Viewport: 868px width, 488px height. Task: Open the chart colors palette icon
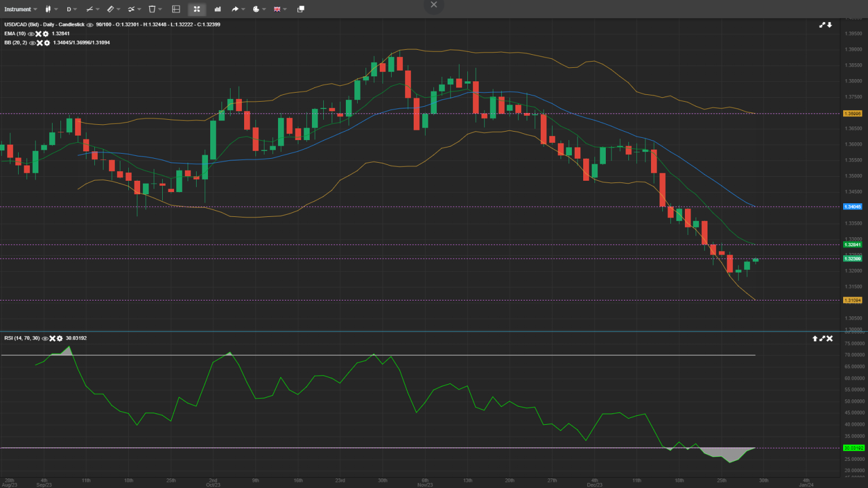(256, 9)
